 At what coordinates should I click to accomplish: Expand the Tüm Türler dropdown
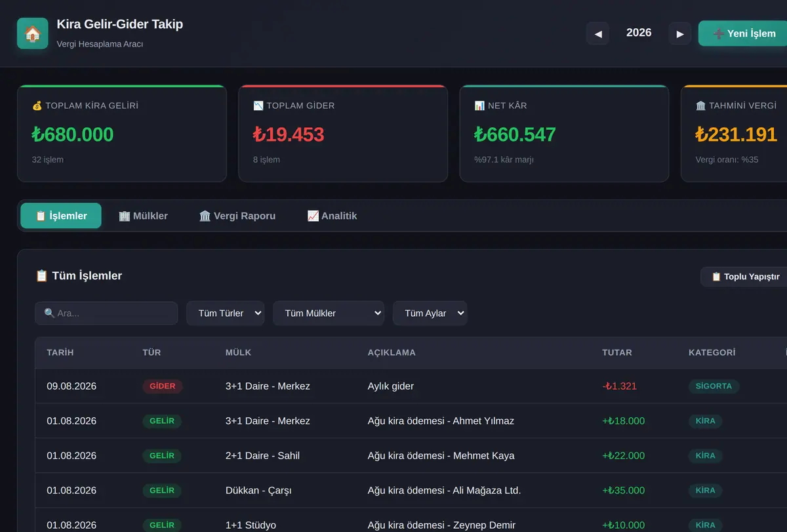(x=225, y=313)
